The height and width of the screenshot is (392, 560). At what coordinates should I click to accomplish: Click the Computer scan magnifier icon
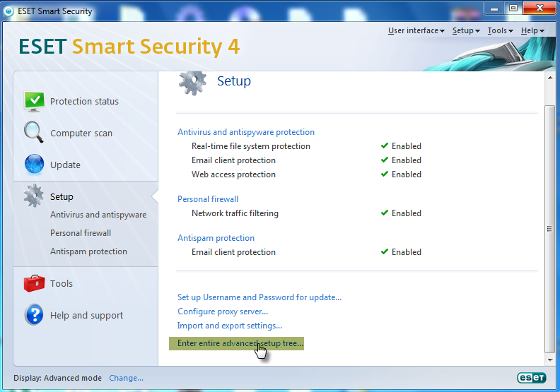coord(34,133)
